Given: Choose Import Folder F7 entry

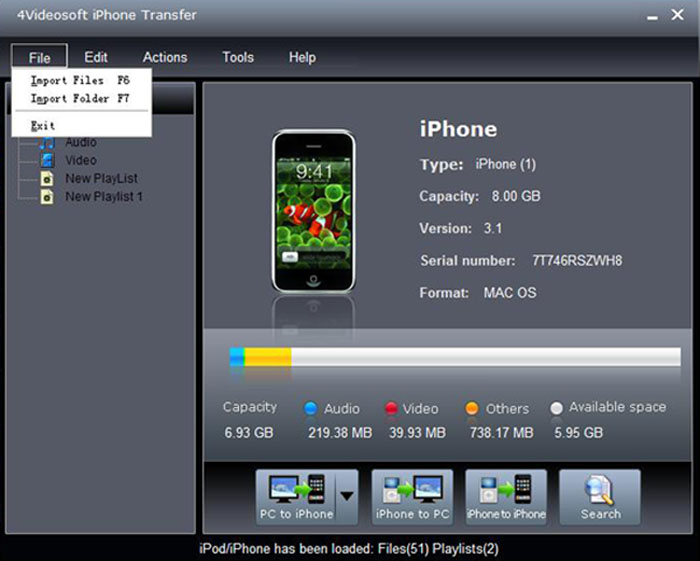Looking at the screenshot, I should coord(81,98).
